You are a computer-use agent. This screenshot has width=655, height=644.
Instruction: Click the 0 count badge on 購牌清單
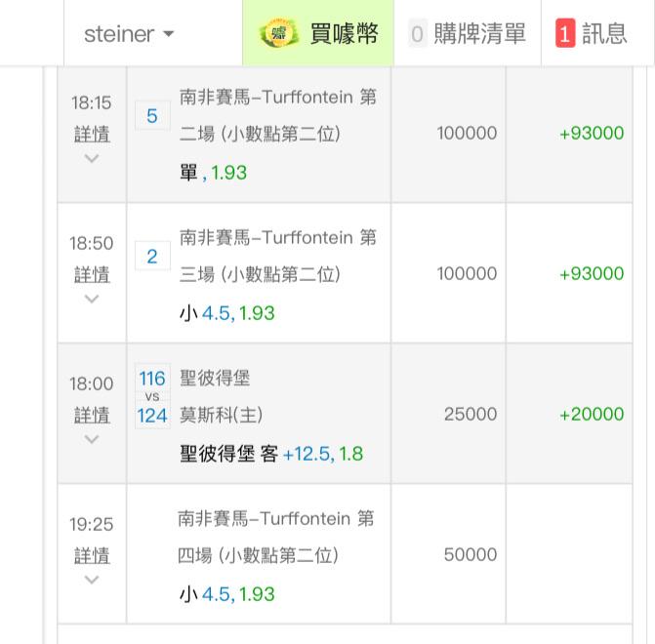[x=417, y=34]
